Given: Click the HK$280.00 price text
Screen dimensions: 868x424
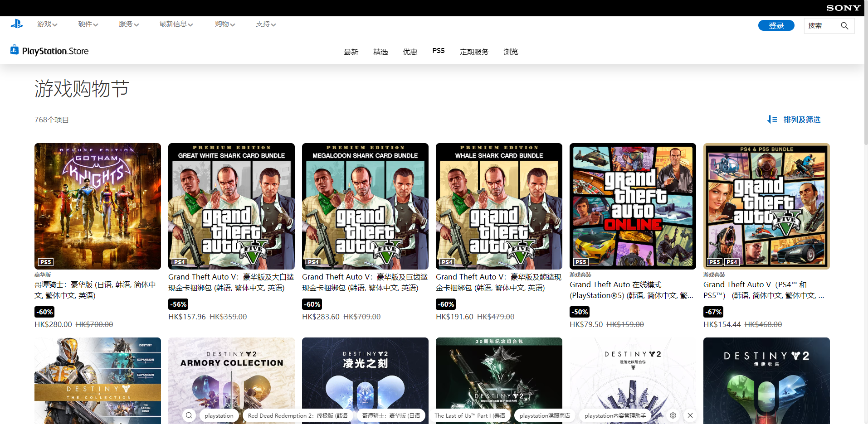Looking at the screenshot, I should pyautogui.click(x=53, y=324).
